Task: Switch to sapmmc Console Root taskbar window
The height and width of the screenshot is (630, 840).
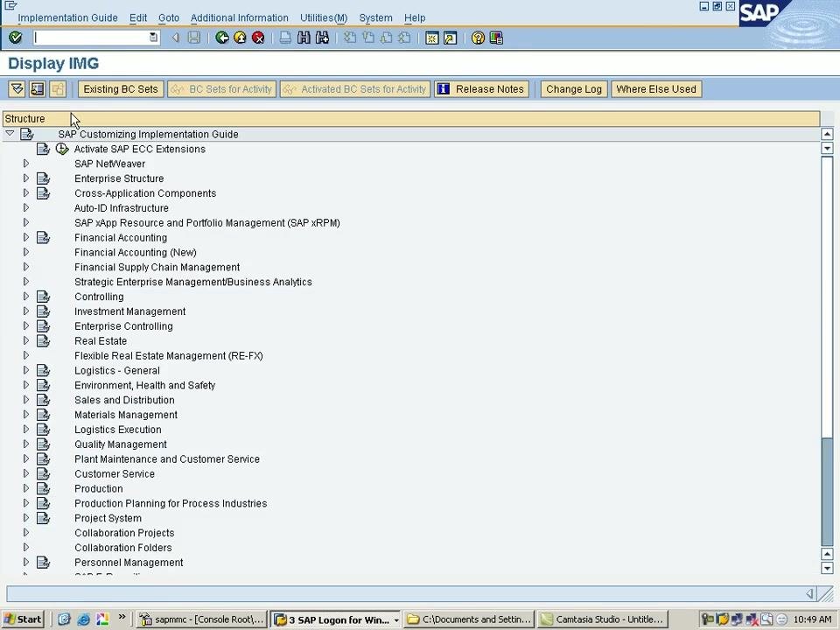Action: [x=201, y=619]
